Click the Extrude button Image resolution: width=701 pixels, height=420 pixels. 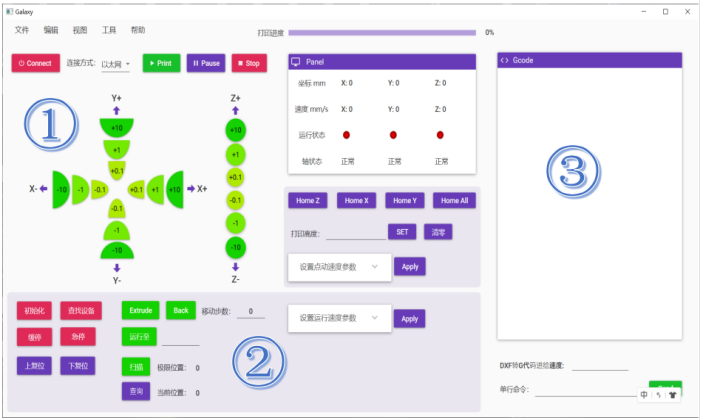pos(140,311)
